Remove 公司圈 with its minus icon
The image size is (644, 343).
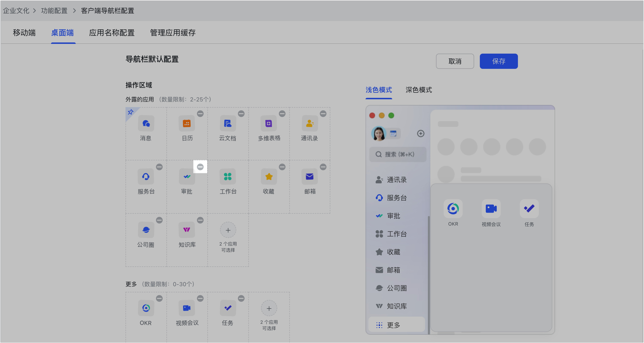pos(159,220)
